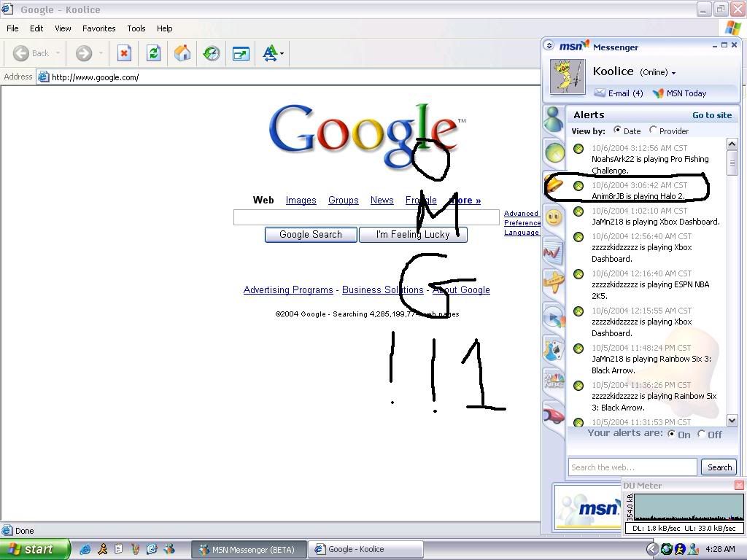Click the Google search text field
The width and height of the screenshot is (747, 560).
click(x=366, y=217)
